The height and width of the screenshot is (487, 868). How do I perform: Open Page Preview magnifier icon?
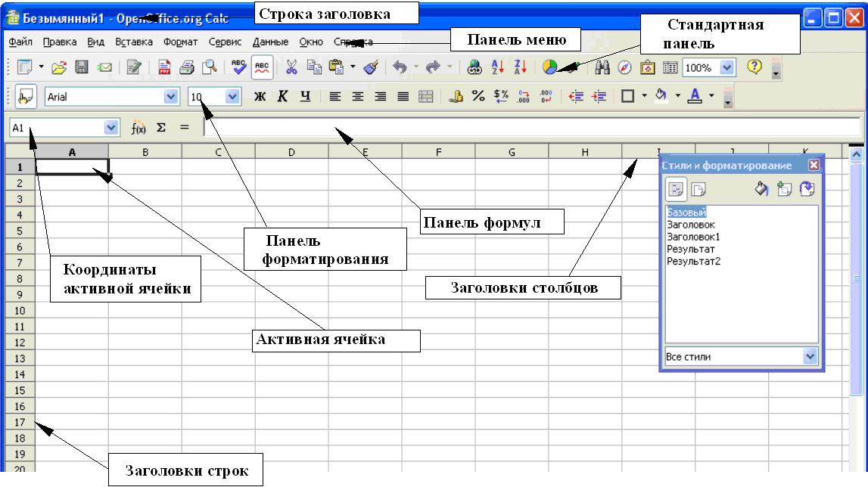(210, 67)
